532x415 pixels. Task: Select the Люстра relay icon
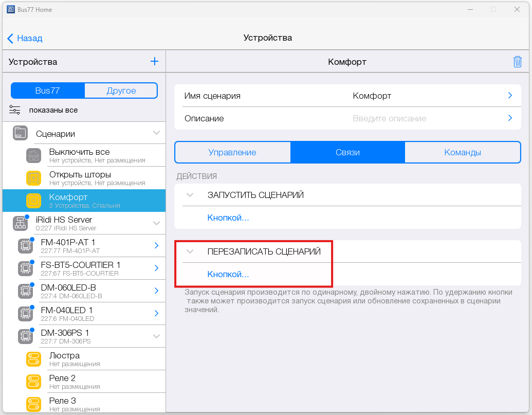(x=33, y=359)
